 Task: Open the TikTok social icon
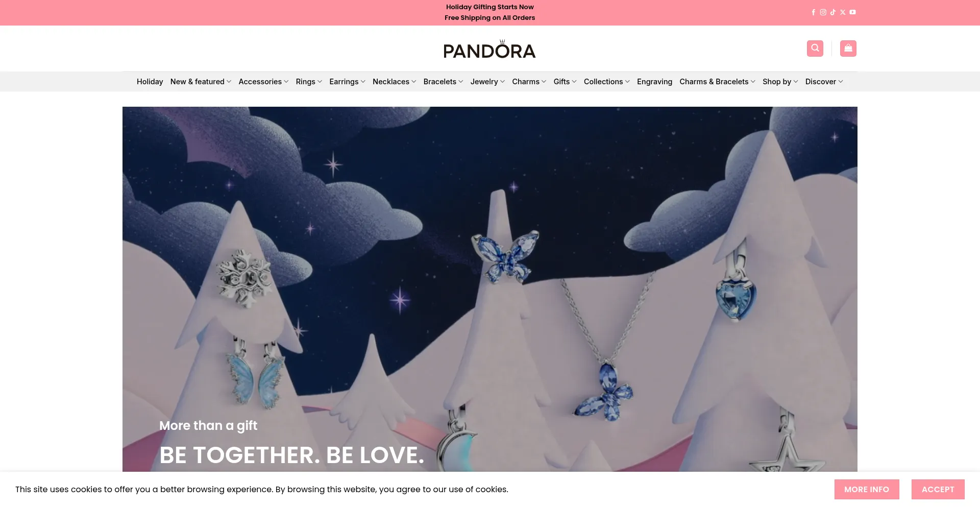832,12
